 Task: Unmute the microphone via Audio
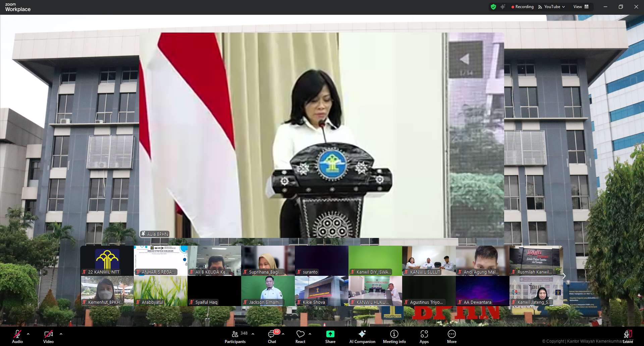coord(17,337)
